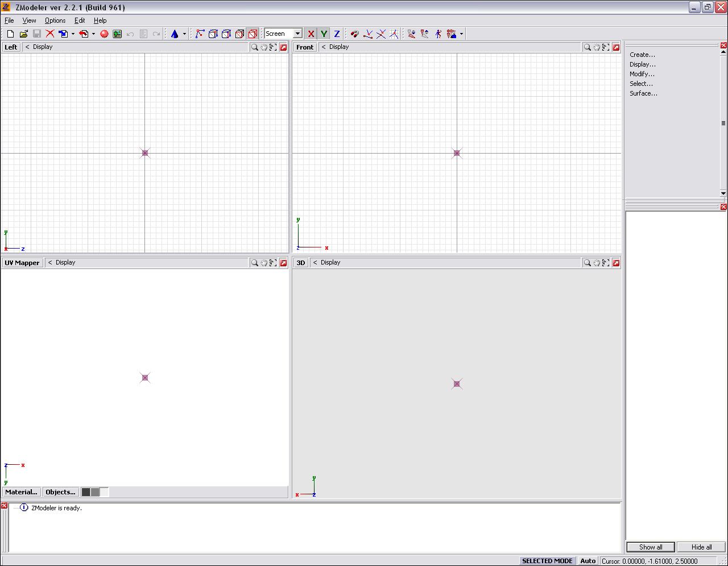
Task: Open the Help menu
Action: point(100,20)
